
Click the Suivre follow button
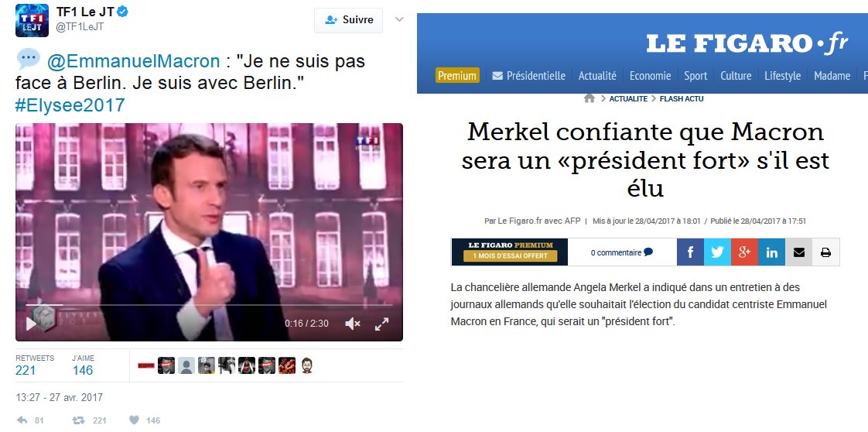(348, 20)
